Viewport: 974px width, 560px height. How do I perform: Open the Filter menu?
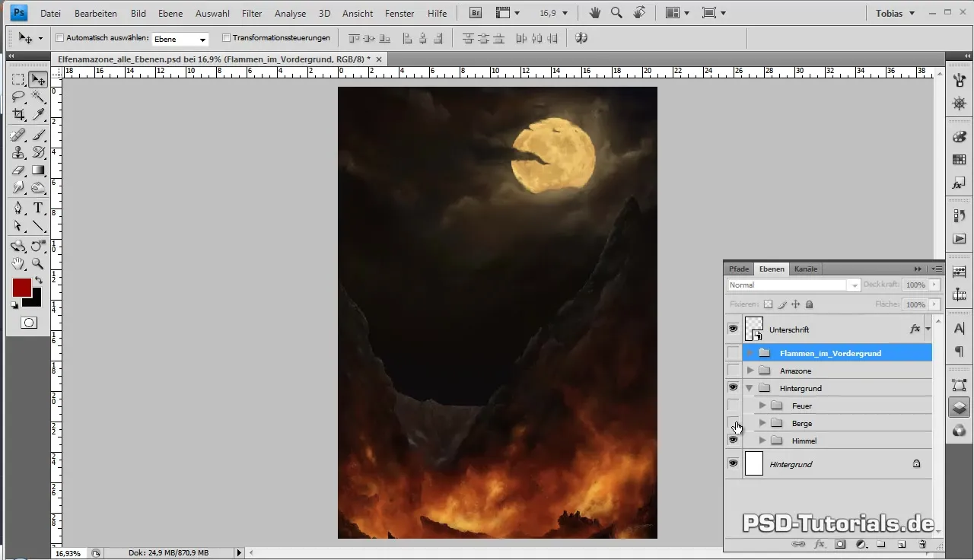(x=252, y=14)
